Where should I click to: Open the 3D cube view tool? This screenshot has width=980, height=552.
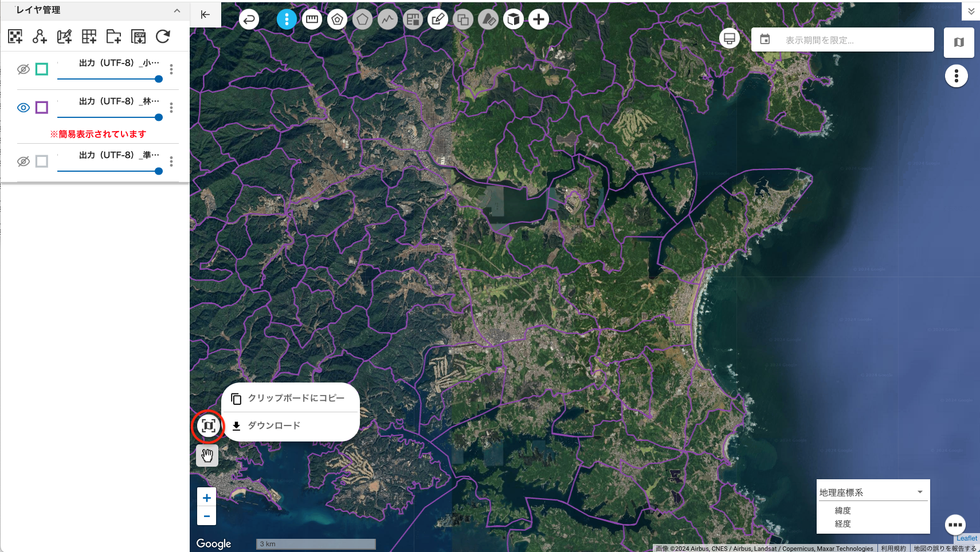tap(513, 19)
